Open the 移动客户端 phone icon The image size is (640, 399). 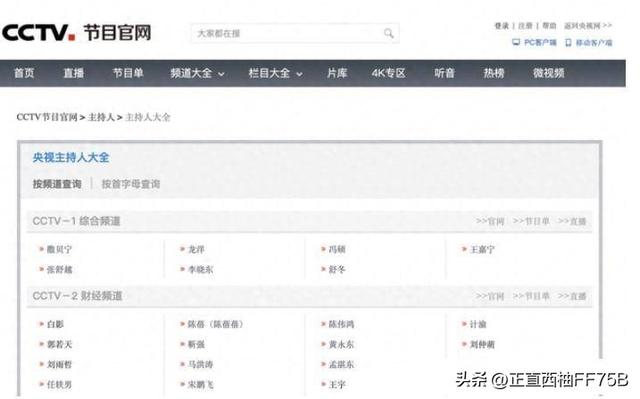click(x=568, y=42)
